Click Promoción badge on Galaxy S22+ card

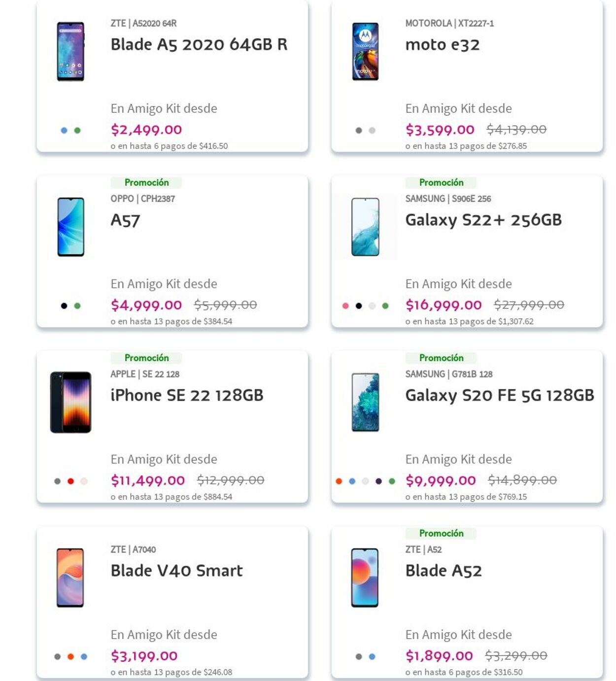pyautogui.click(x=441, y=183)
